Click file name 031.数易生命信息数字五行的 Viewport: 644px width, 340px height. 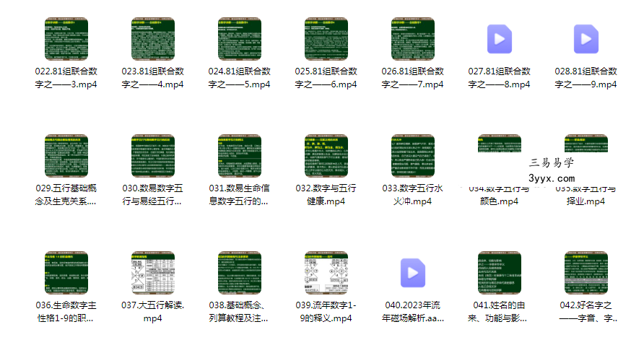point(240,195)
